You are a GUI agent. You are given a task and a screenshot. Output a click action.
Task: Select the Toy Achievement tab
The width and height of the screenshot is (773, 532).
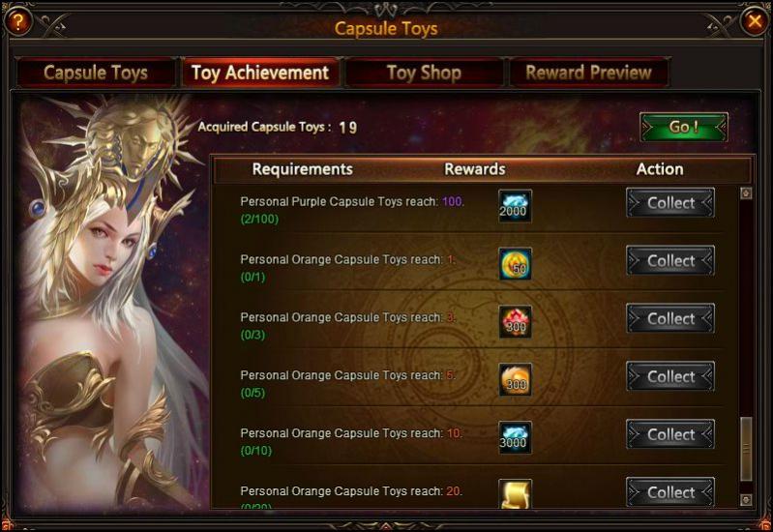coord(260,73)
